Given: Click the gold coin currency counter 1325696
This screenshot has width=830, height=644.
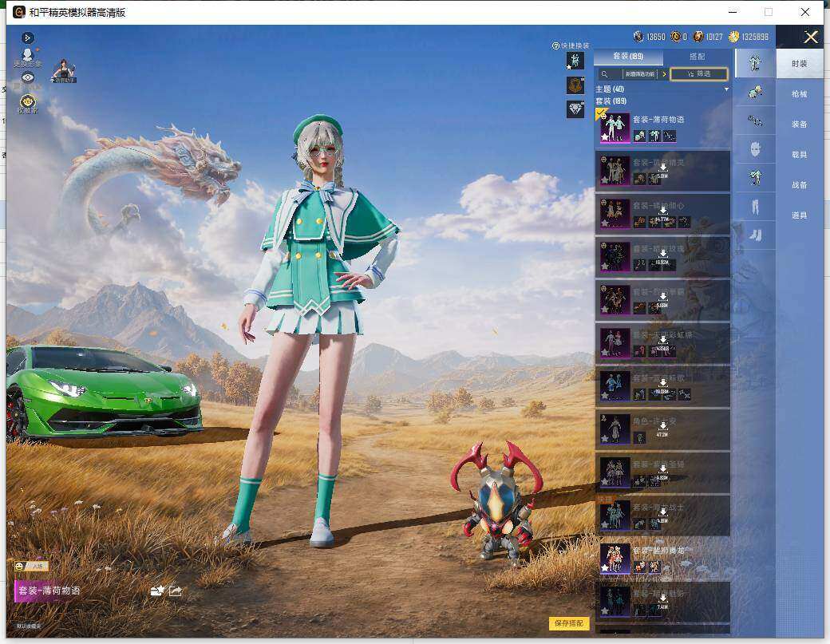Looking at the screenshot, I should [749, 37].
